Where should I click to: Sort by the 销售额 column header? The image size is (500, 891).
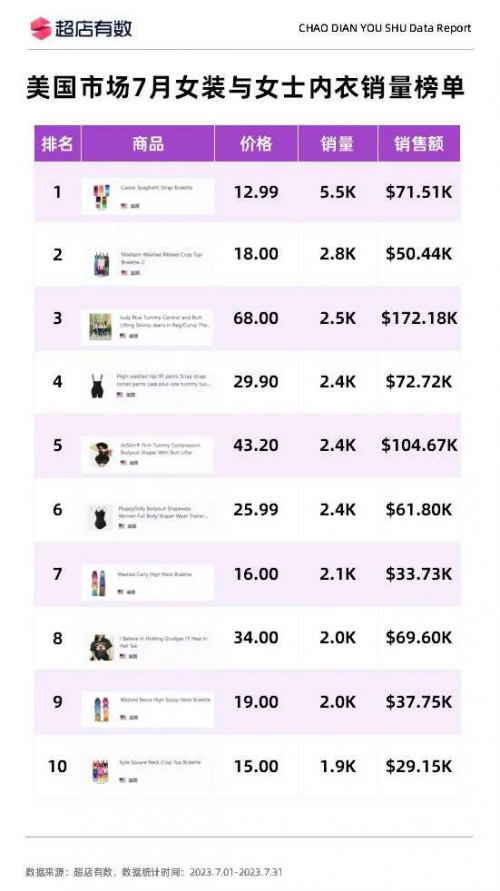pos(419,144)
